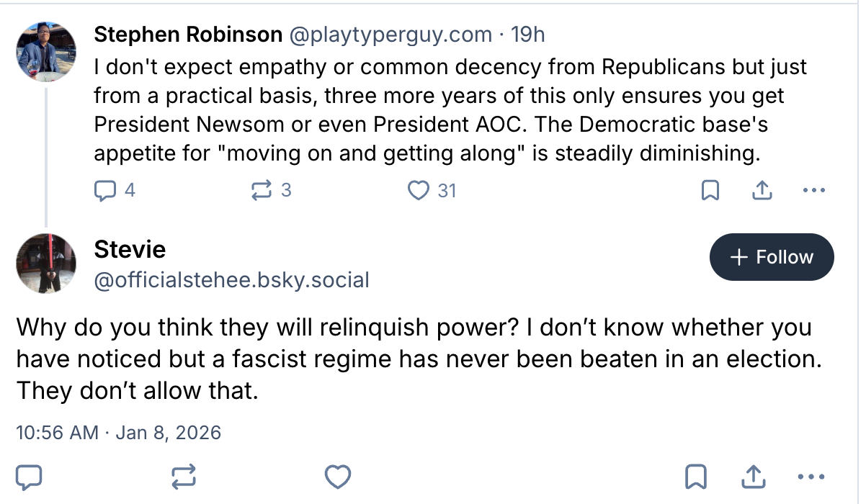The width and height of the screenshot is (866, 504).
Task: Follow Stevie's account
Action: (772, 257)
